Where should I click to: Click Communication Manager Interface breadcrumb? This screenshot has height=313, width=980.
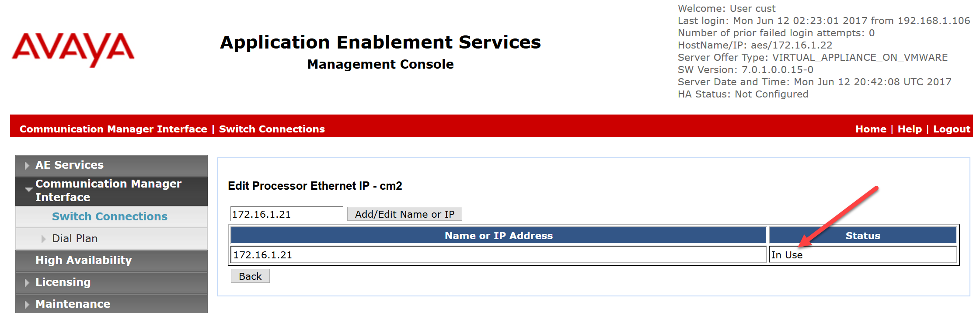click(x=113, y=129)
